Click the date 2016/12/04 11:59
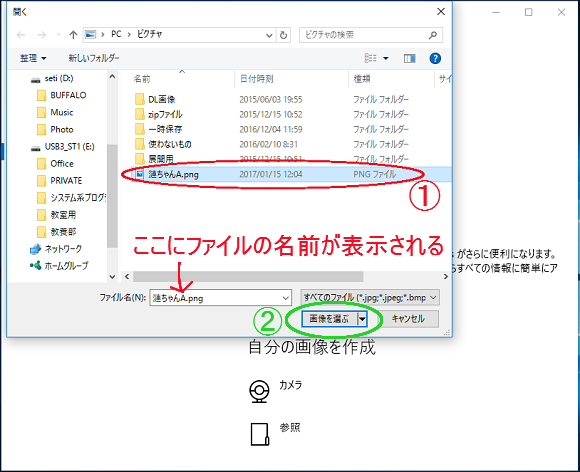This screenshot has width=580, height=472. pyautogui.click(x=271, y=129)
